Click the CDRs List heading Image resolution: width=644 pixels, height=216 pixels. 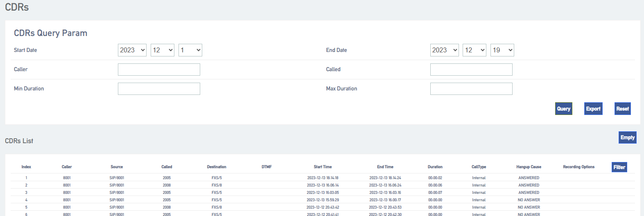[x=19, y=141]
